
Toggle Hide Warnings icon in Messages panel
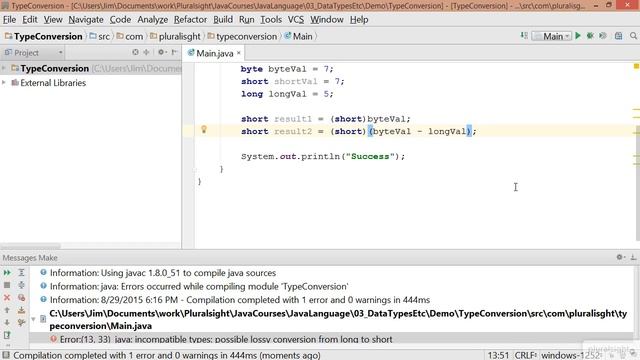click(21, 298)
